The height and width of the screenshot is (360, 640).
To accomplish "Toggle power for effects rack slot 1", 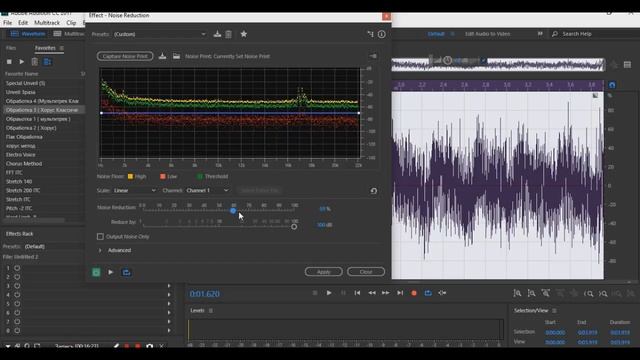I will point(17,268).
